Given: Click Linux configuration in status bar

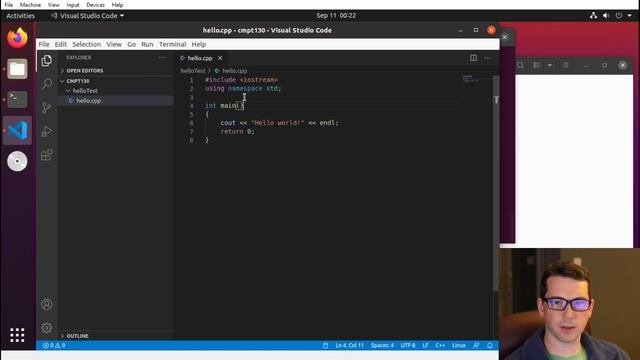Looking at the screenshot, I should (459, 345).
